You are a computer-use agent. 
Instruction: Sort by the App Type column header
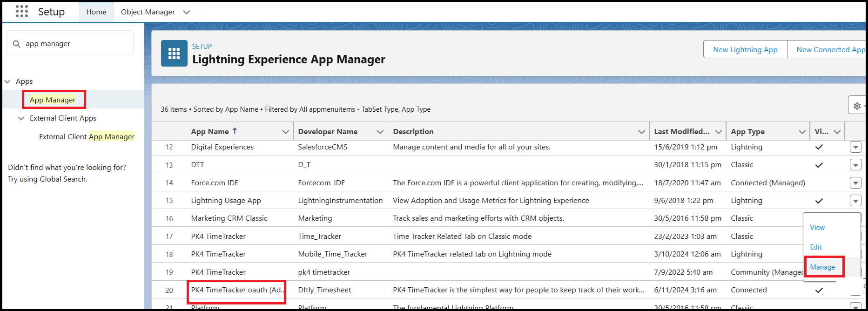pos(747,132)
